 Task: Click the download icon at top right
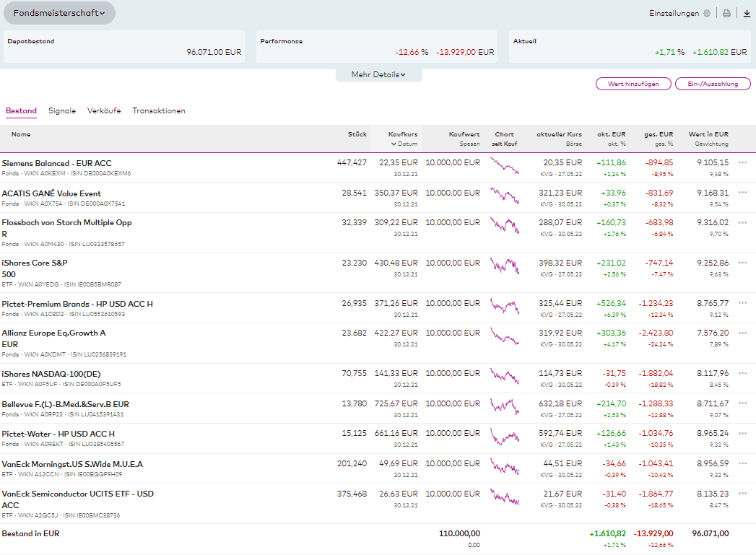coord(747,13)
